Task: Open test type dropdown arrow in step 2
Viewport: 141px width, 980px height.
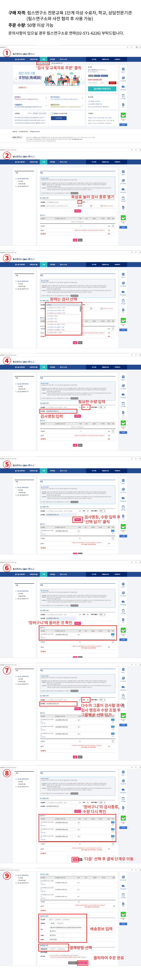Action: click(x=80, y=202)
